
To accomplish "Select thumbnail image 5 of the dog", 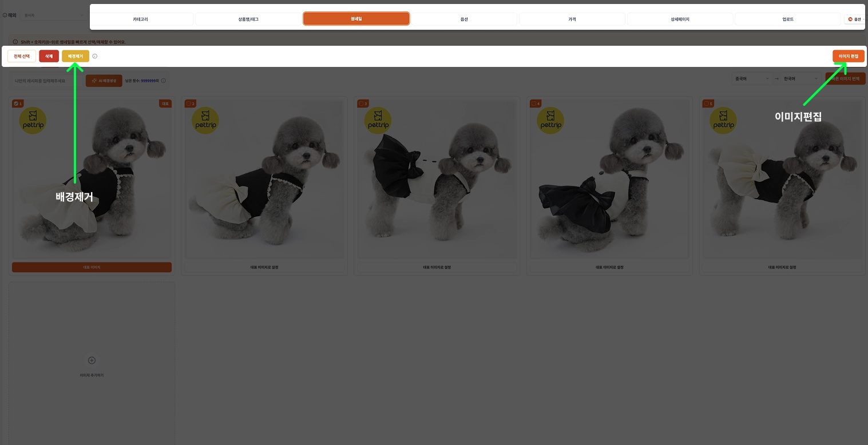I will (x=783, y=180).
